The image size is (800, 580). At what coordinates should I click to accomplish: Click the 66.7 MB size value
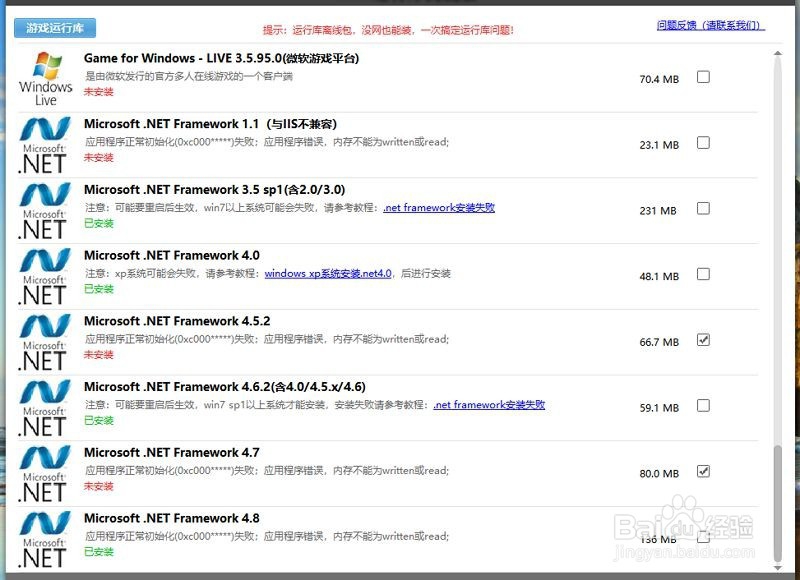point(659,342)
